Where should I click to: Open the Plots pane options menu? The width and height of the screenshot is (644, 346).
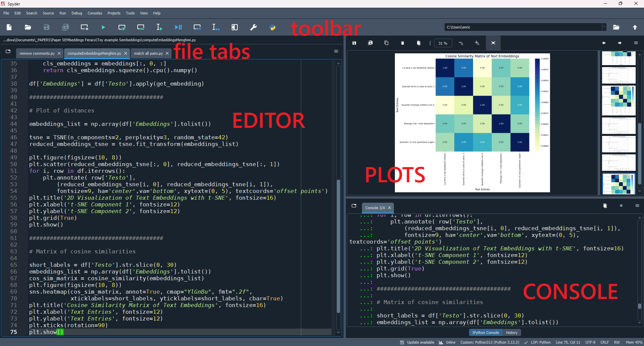coord(636,43)
